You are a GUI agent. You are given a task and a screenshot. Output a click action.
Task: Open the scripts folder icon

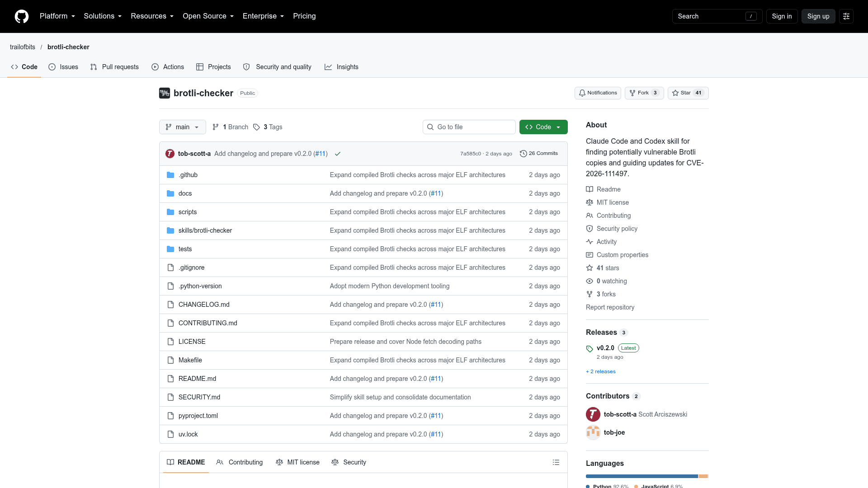[x=170, y=212]
